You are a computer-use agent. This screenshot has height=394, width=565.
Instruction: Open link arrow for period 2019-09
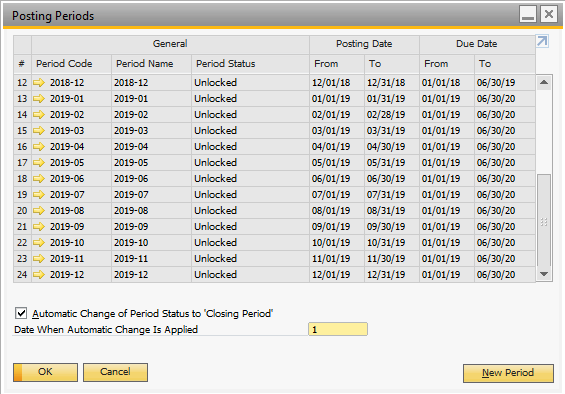point(39,227)
